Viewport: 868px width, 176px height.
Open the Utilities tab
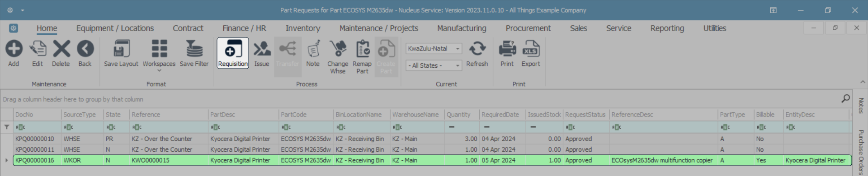tap(715, 28)
